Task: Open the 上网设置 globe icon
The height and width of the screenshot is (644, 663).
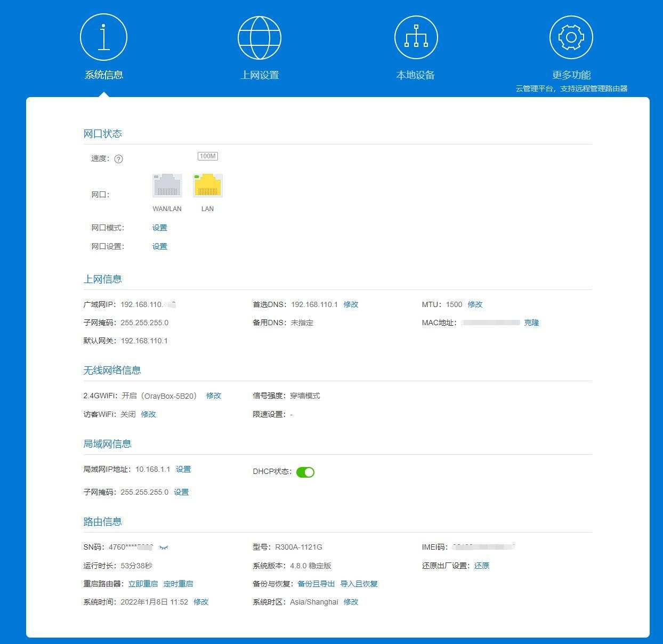Action: click(260, 37)
